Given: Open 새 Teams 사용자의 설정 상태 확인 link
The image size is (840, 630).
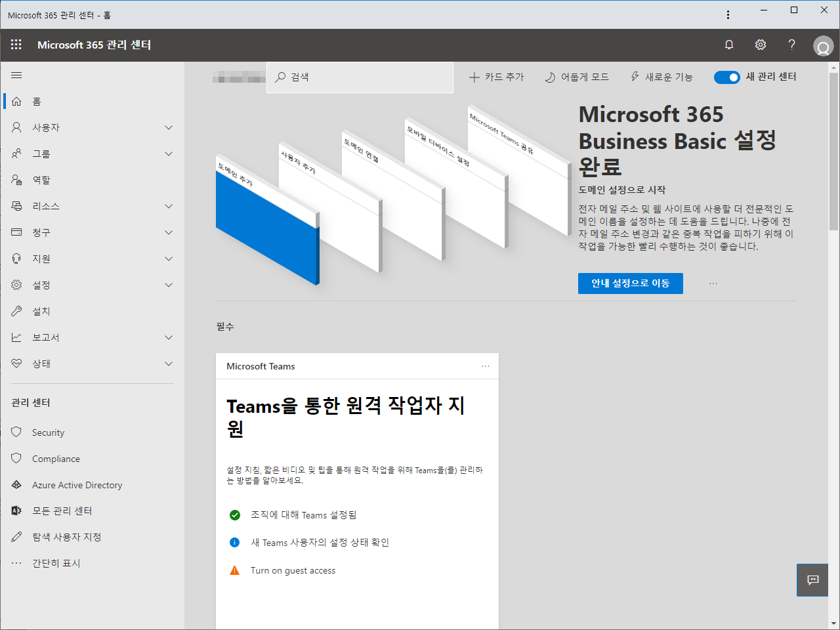Looking at the screenshot, I should click(x=320, y=543).
